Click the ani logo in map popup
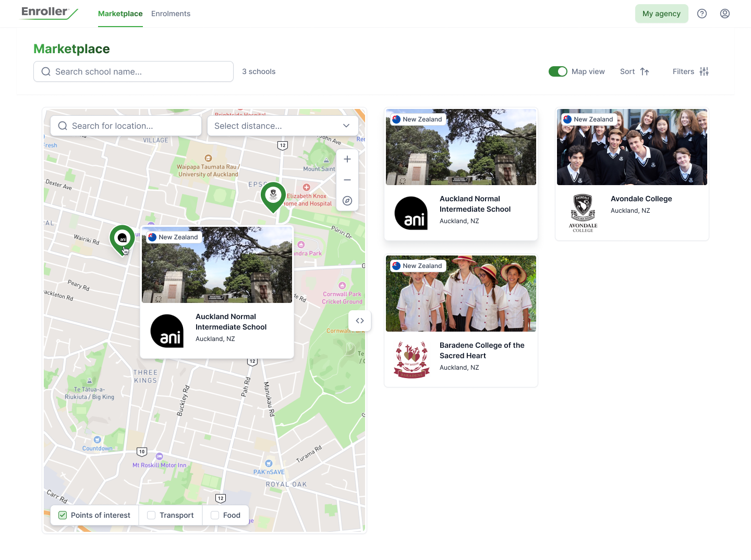 pos(167,331)
